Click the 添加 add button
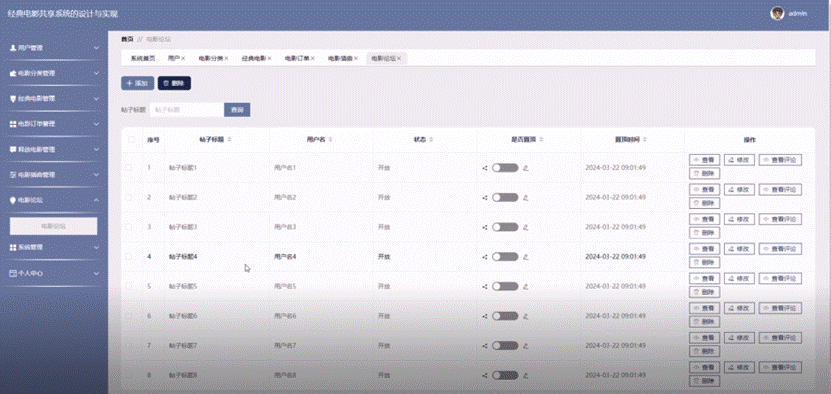This screenshot has height=394, width=831. (x=137, y=83)
